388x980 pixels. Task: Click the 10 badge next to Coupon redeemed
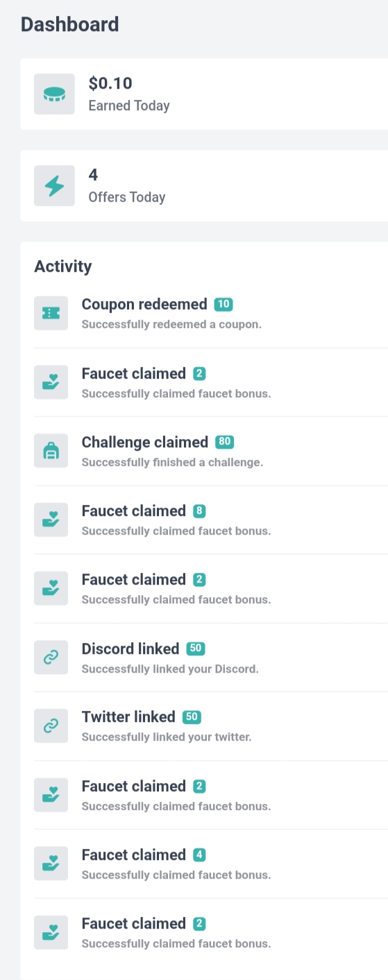coord(223,304)
